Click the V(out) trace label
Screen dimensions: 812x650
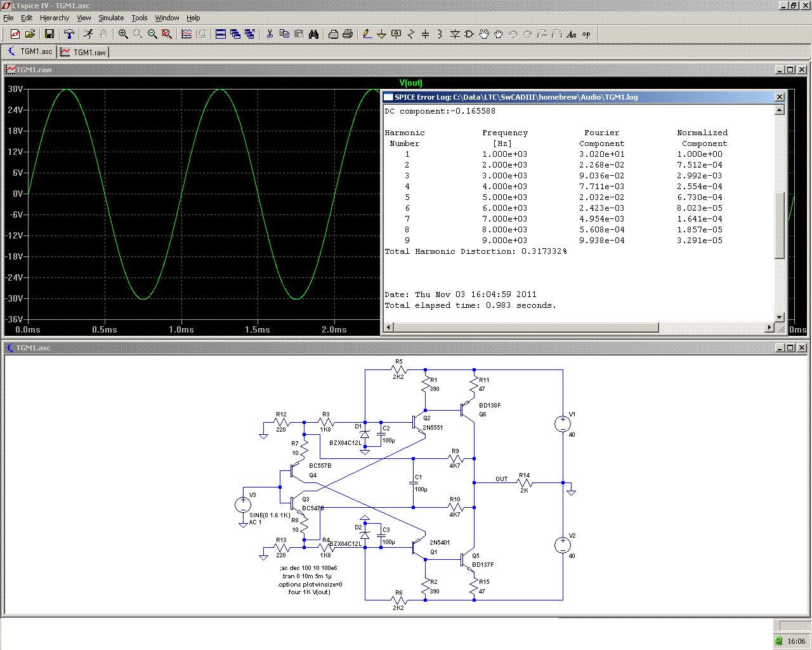(x=410, y=83)
